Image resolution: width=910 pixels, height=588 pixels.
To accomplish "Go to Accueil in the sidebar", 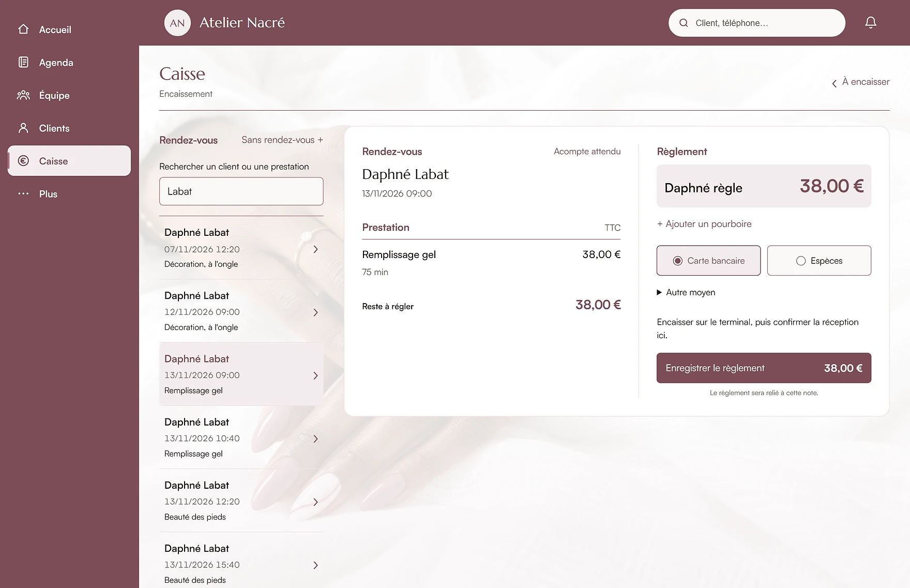I will coord(69,29).
